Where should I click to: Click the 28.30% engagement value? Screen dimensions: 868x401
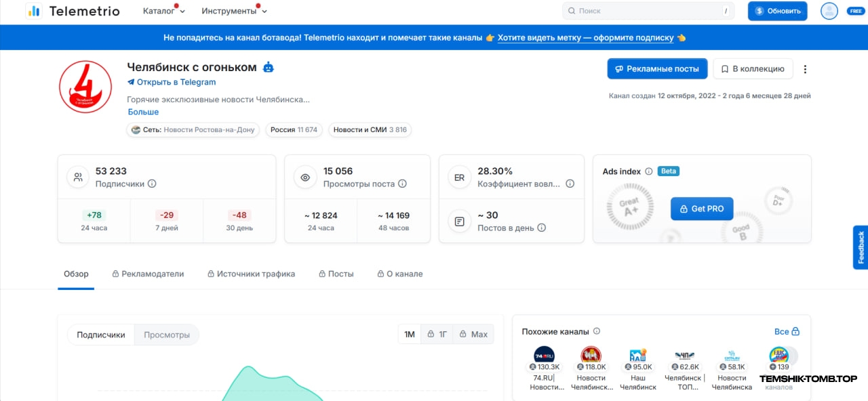point(495,171)
